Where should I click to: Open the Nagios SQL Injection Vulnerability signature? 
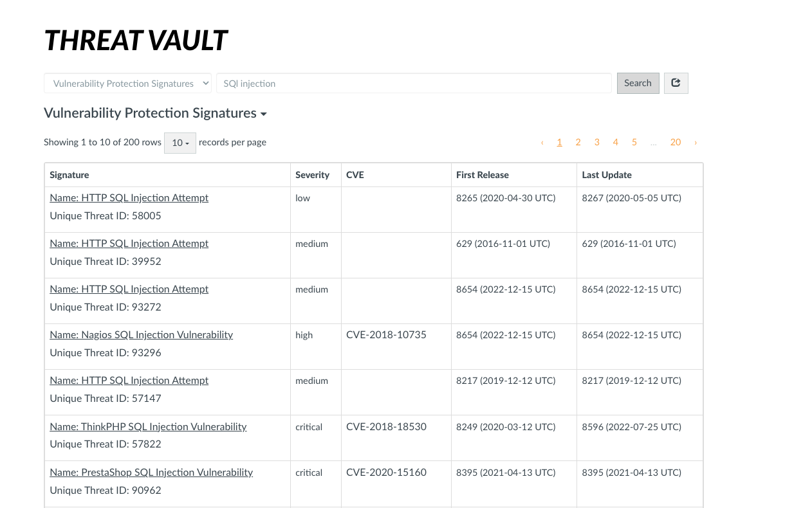(x=141, y=335)
